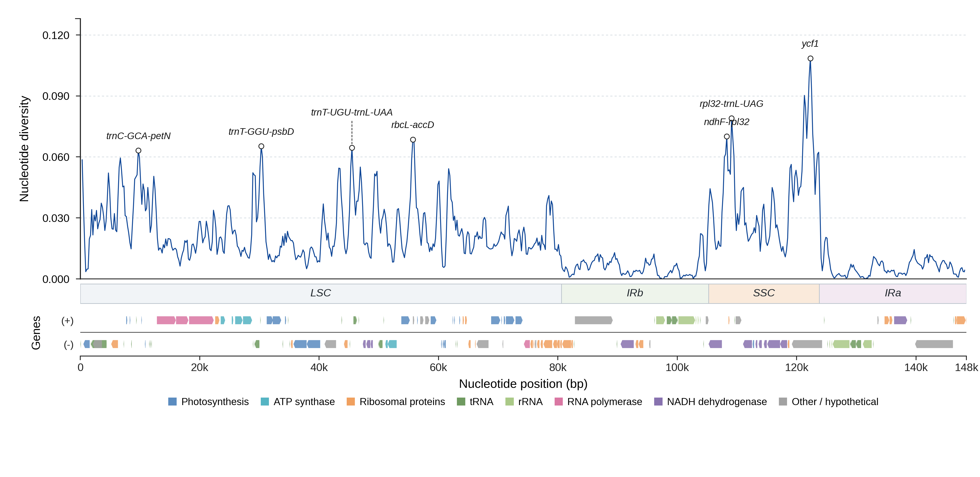Select the '40k' x-axis tick label

click(x=319, y=368)
